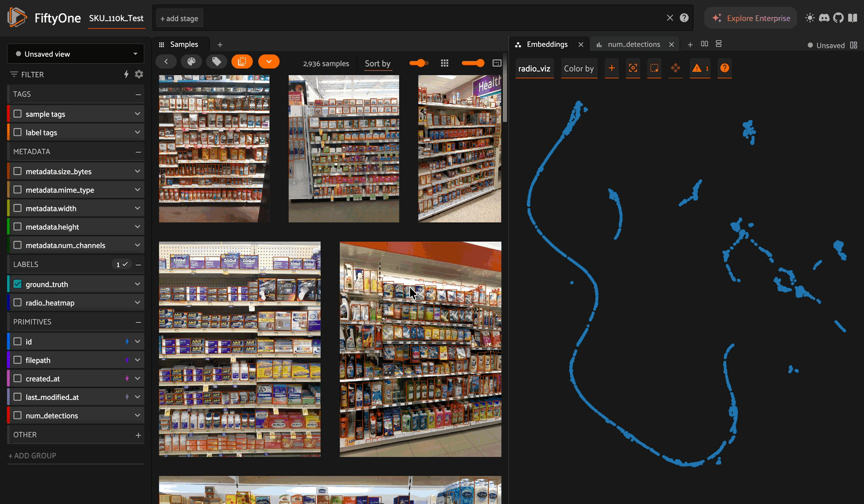This screenshot has width=864, height=504.
Task: Click the lasso select icon in Embeddings
Action: point(654,68)
